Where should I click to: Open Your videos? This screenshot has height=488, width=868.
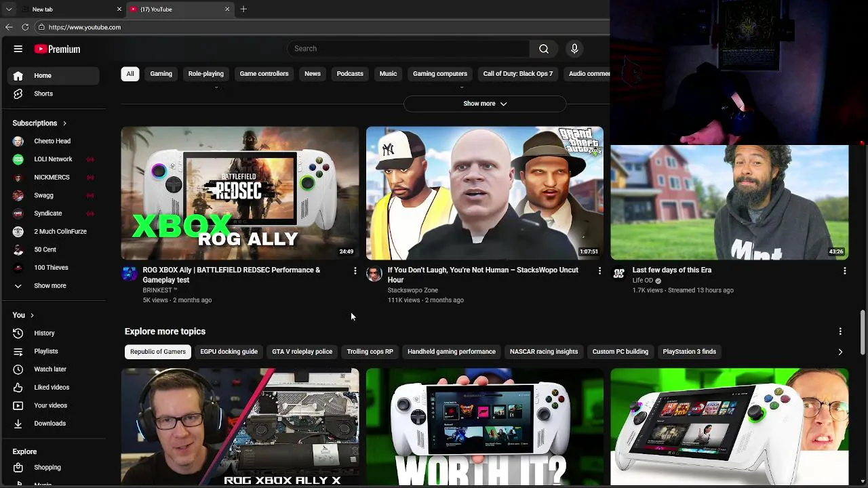coord(53,405)
